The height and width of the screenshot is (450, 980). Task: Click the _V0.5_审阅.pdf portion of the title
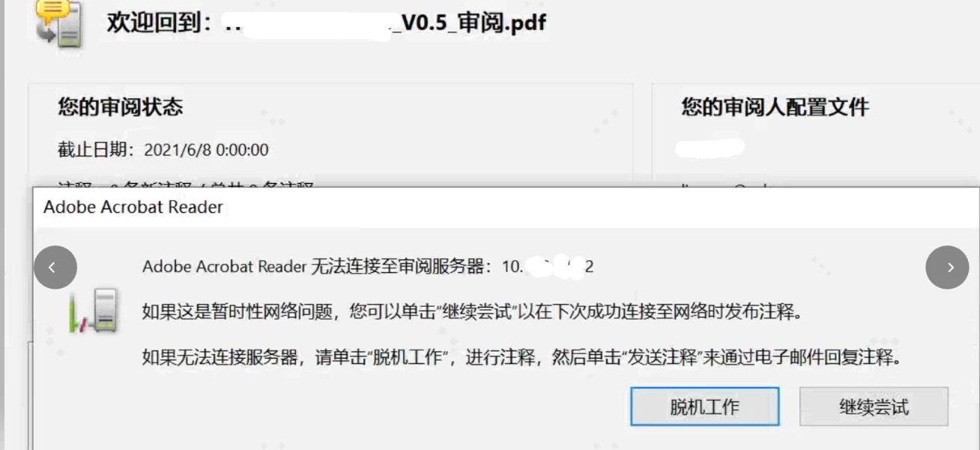471,23
